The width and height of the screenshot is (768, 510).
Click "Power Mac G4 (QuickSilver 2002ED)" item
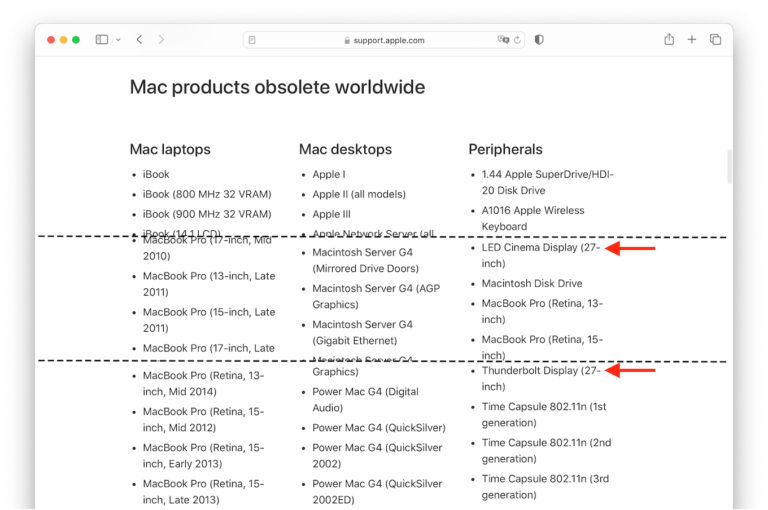377,492
